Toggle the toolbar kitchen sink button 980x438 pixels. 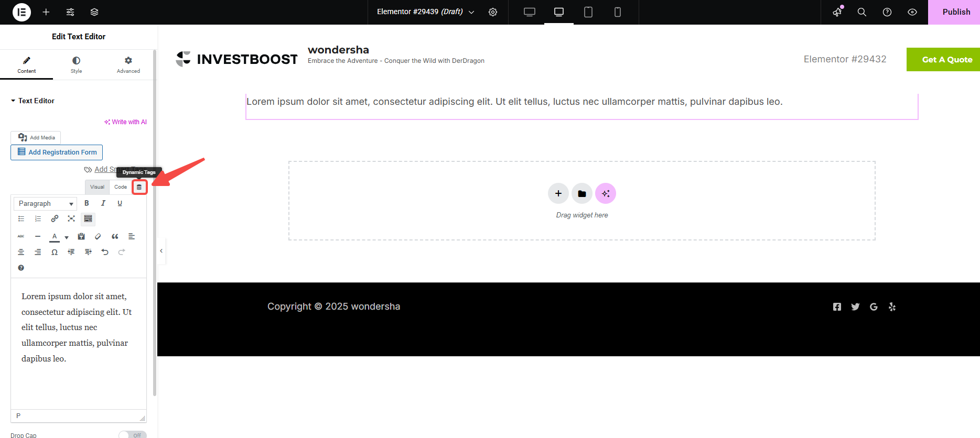tap(88, 218)
